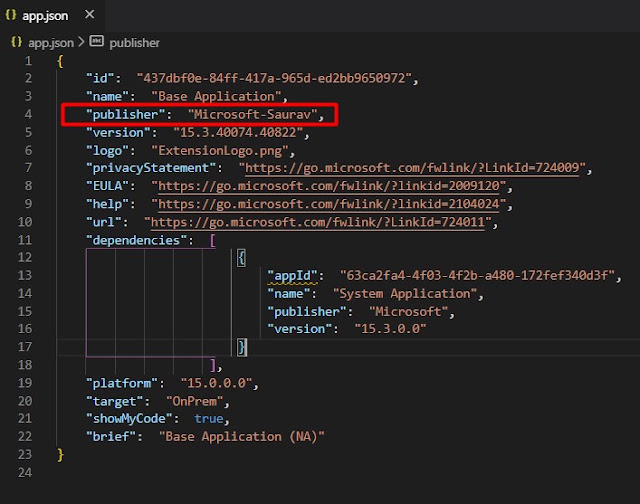640x504 pixels.
Task: Click the app.json breadcrumb item
Action: (x=51, y=42)
